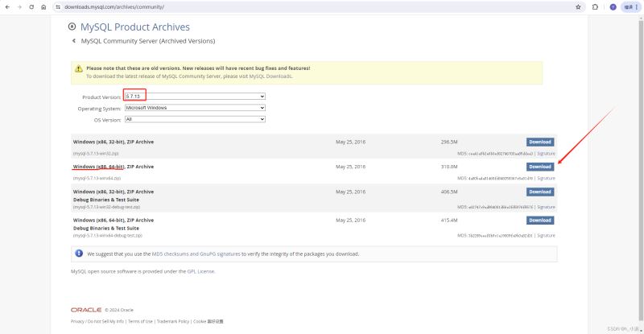Reload the page with the refresh icon
Image resolution: width=644 pixels, height=334 pixels.
pyautogui.click(x=31, y=6)
